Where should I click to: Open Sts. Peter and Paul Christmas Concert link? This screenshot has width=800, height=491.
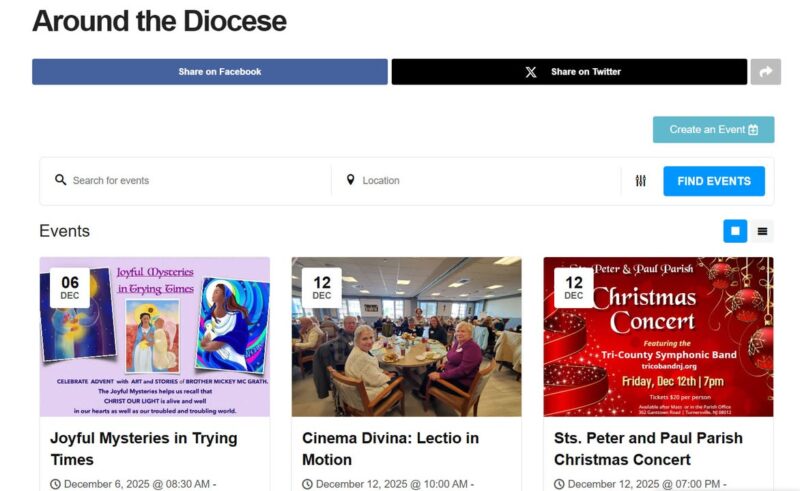click(x=648, y=449)
